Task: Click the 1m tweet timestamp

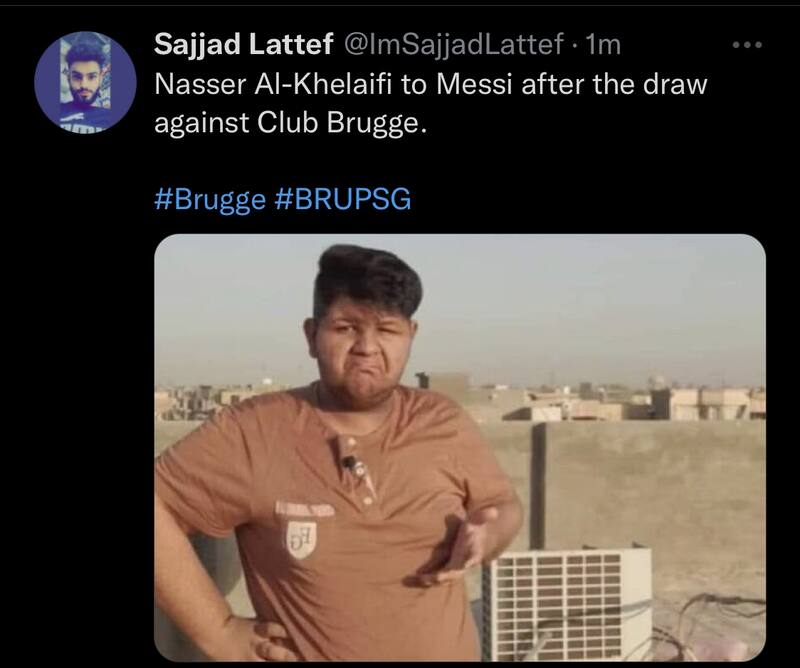Action: tap(603, 44)
